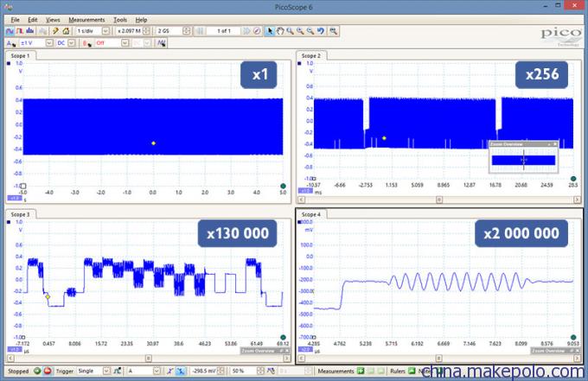The width and height of the screenshot is (588, 381).
Task: Click the yellow trigger marker in Scope 3
Action: pyautogui.click(x=48, y=296)
